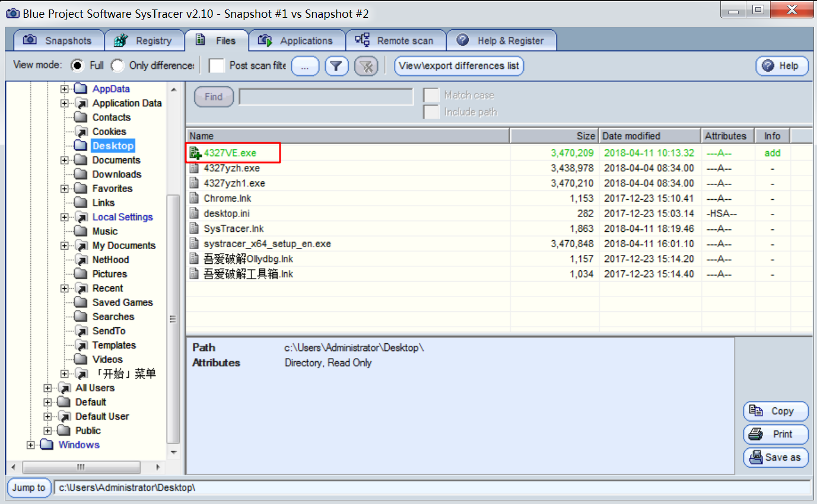This screenshot has width=817, height=504.
Task: Click the Chrome.lnk file icon
Action: click(194, 199)
